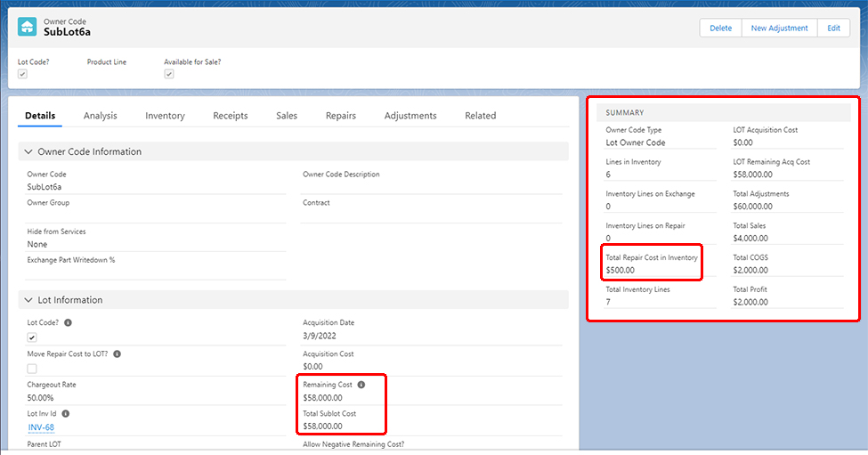
Task: Open the INV-68 lot inventory link
Action: 41,427
